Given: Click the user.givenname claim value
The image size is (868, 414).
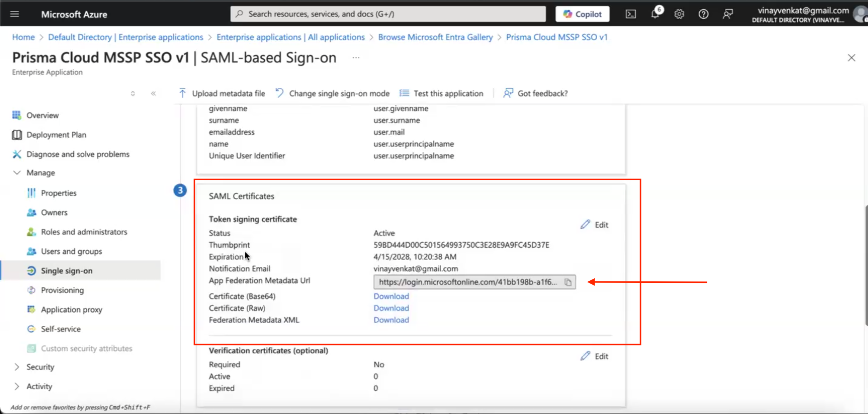Looking at the screenshot, I should point(401,108).
